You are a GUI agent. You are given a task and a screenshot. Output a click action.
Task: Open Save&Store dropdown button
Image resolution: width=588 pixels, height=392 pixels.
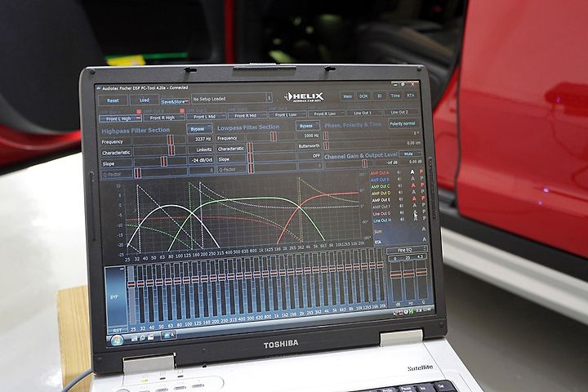tap(175, 101)
